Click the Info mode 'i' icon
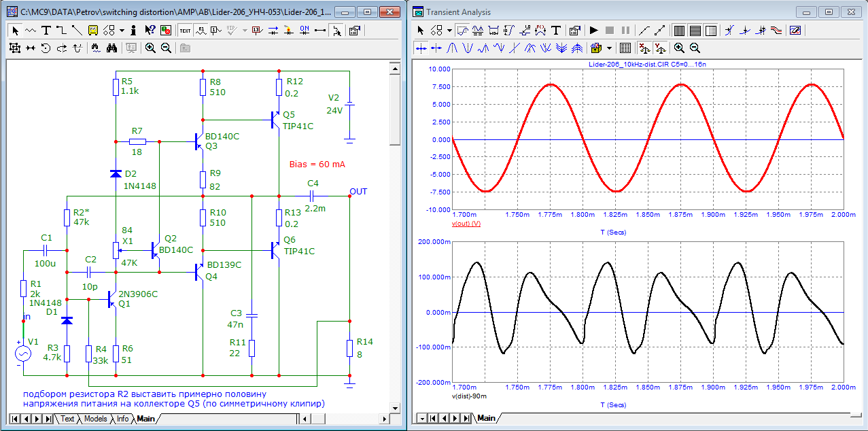The image size is (868, 431). (134, 30)
